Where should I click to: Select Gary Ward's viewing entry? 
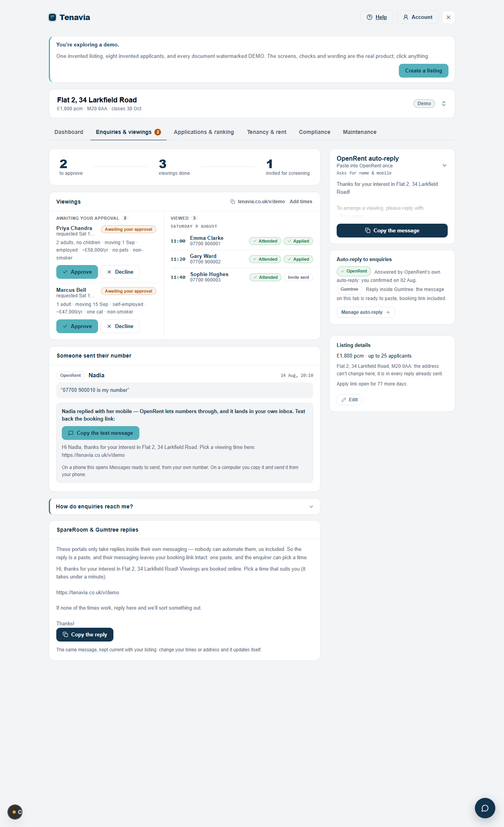click(242, 259)
